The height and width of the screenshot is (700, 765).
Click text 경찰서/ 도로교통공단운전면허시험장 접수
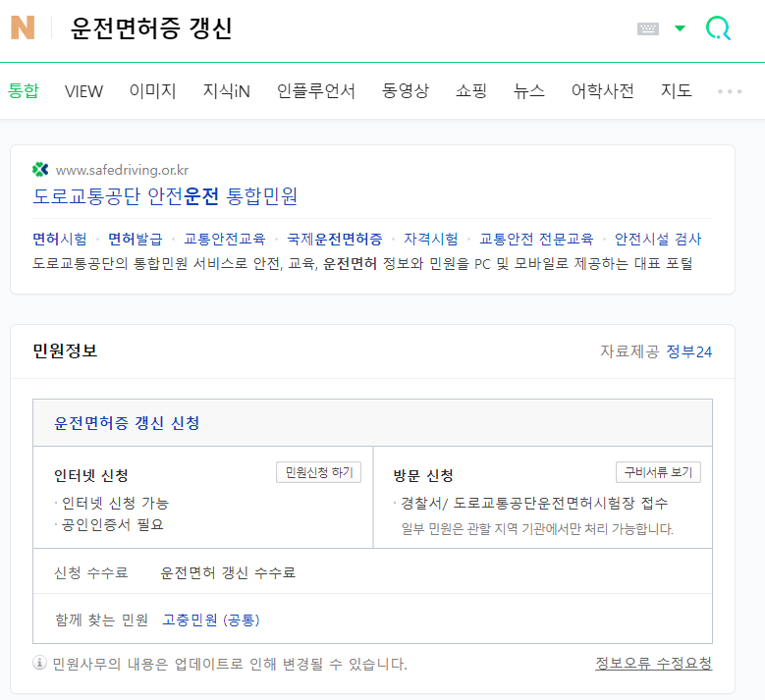coord(535,503)
